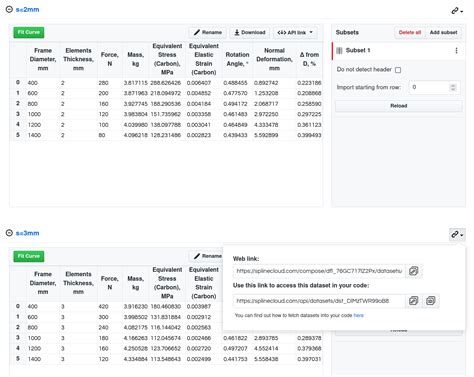Select Subset 1 entry

coord(398,51)
